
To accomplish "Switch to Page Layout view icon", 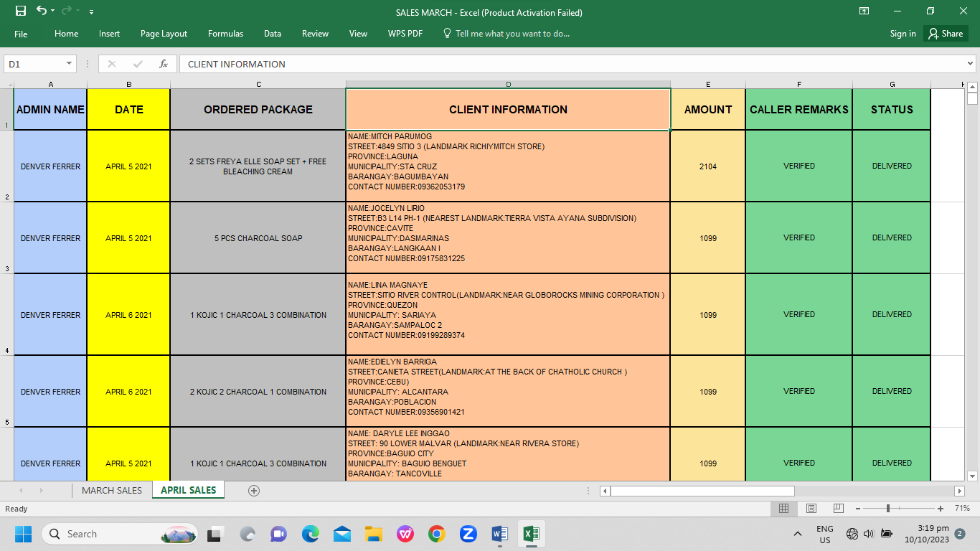I will coord(811,509).
